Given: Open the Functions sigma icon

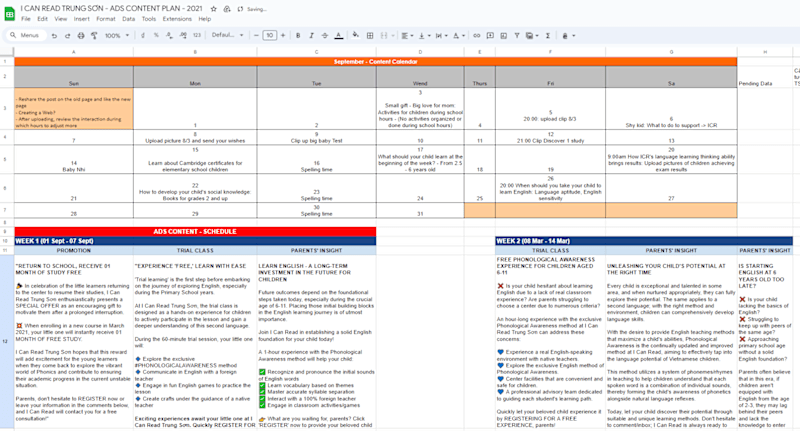Looking at the screenshot, I should 548,36.
